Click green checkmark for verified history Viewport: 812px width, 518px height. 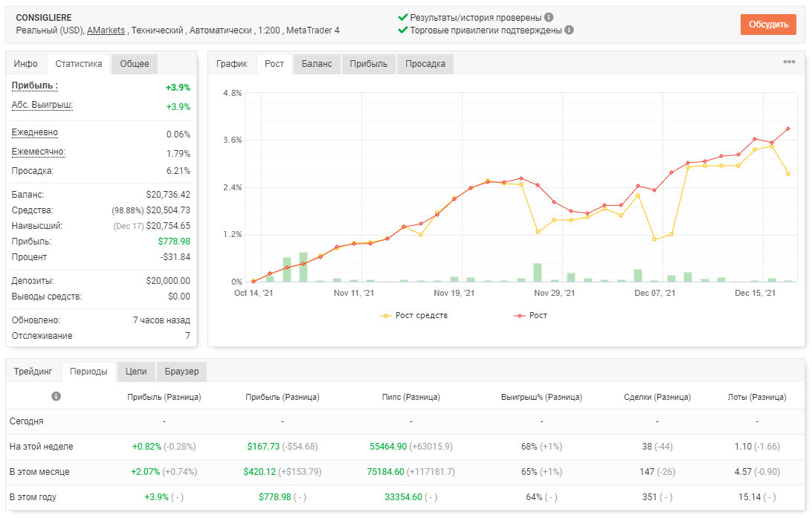click(x=402, y=17)
